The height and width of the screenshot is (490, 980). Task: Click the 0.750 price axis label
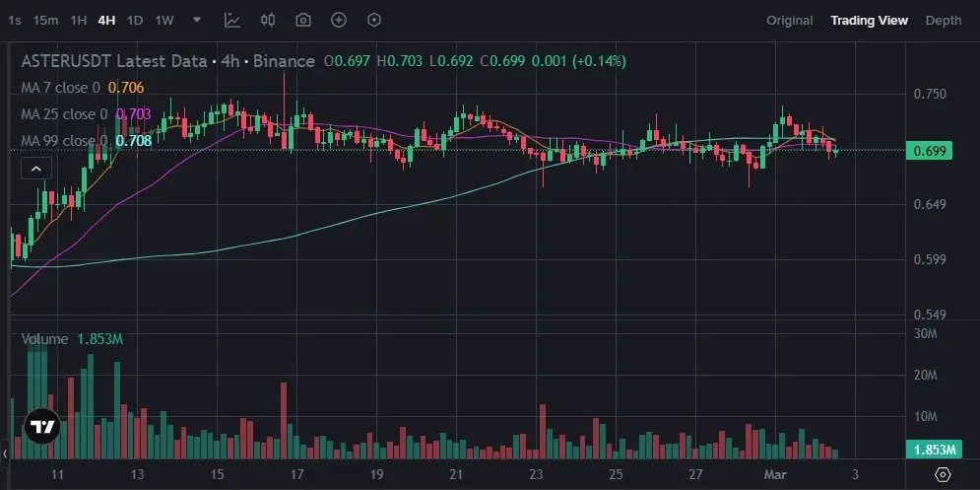930,94
